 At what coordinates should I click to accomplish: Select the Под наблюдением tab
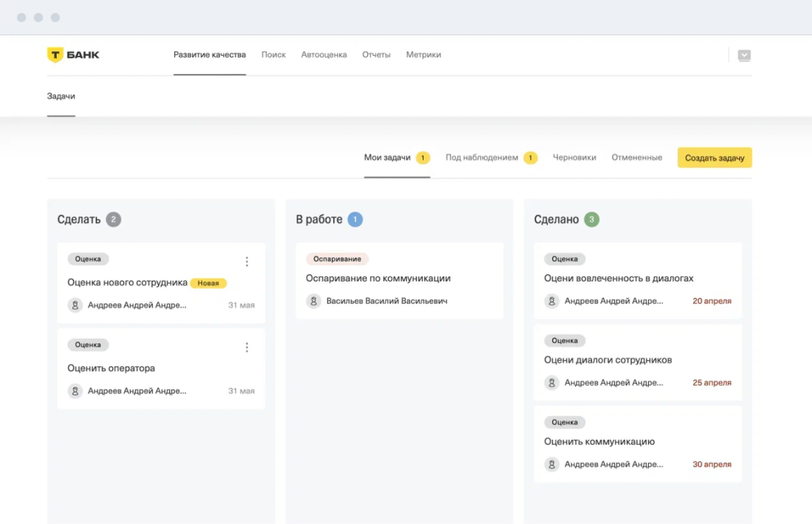tap(482, 158)
